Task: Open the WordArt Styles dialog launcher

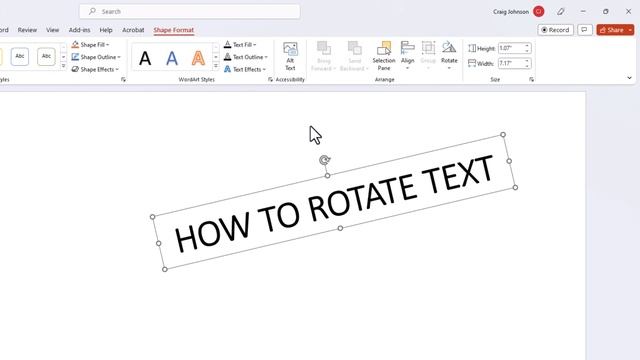Action: click(x=270, y=80)
